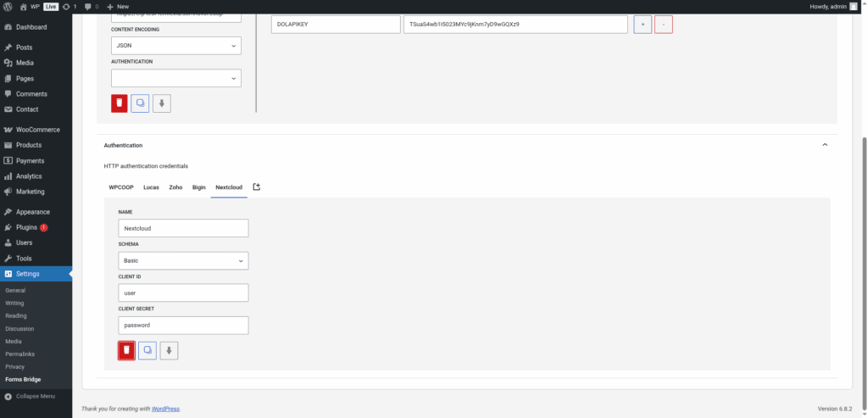Click the DOLAPIKEY header name field
The height and width of the screenshot is (418, 868).
pyautogui.click(x=336, y=25)
